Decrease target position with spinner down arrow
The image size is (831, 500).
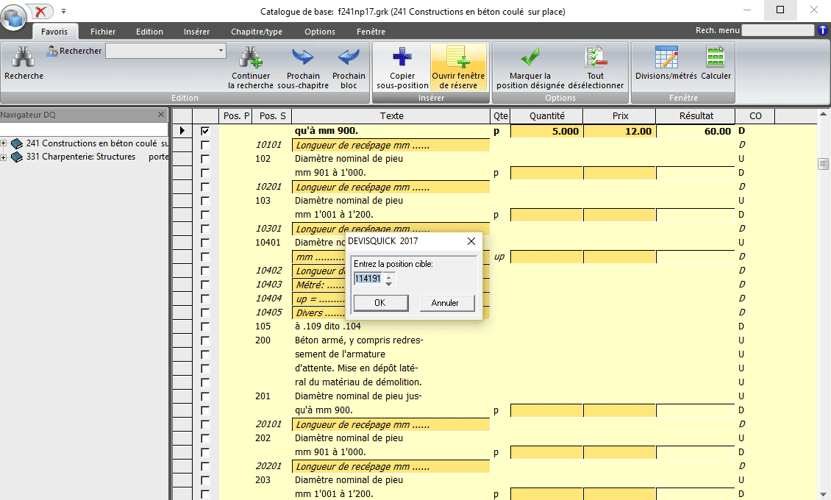tap(388, 283)
